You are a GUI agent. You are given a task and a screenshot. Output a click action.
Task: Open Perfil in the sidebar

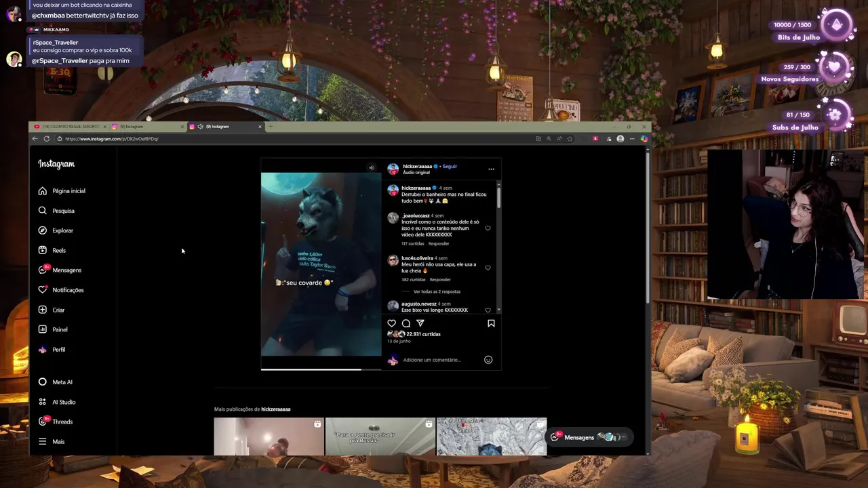click(x=52, y=350)
